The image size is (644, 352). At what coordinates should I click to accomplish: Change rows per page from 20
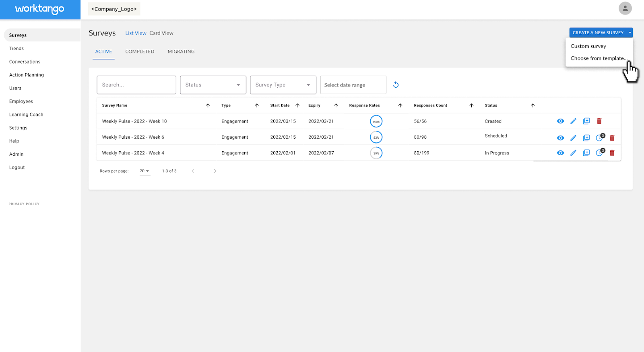click(x=144, y=171)
